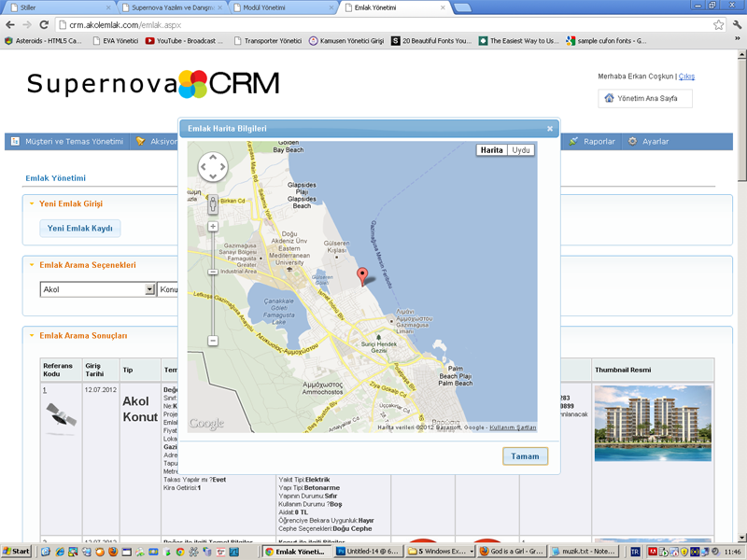The image size is (747, 560).
Task: Click reference code 1 link in results
Action: click(x=45, y=390)
